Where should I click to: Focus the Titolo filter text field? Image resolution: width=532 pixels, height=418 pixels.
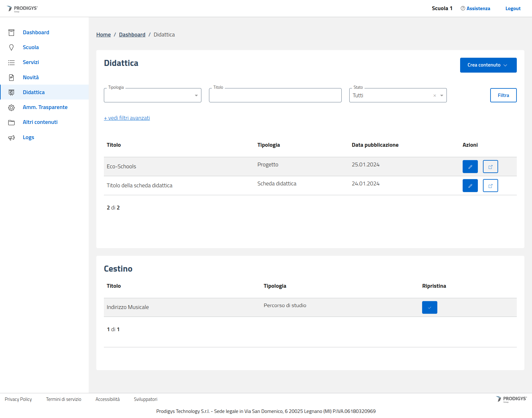point(275,95)
